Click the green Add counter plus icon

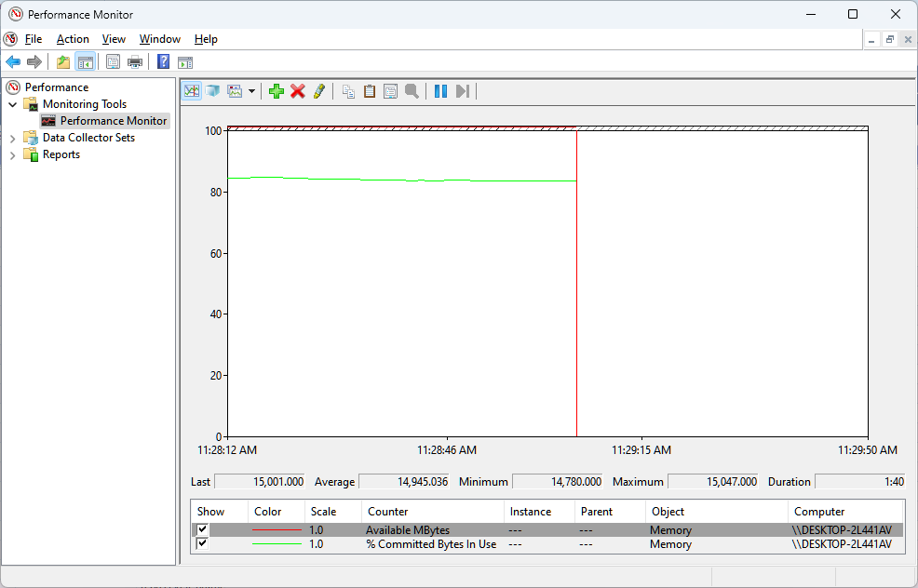click(x=276, y=91)
